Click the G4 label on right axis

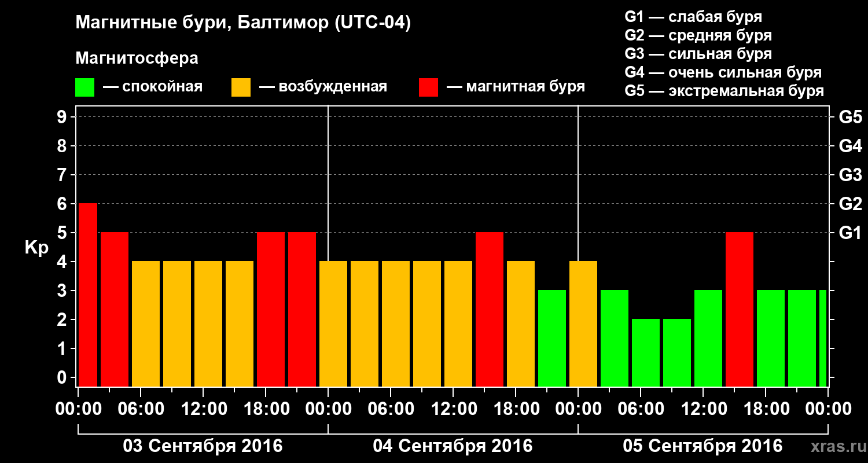tap(850, 146)
